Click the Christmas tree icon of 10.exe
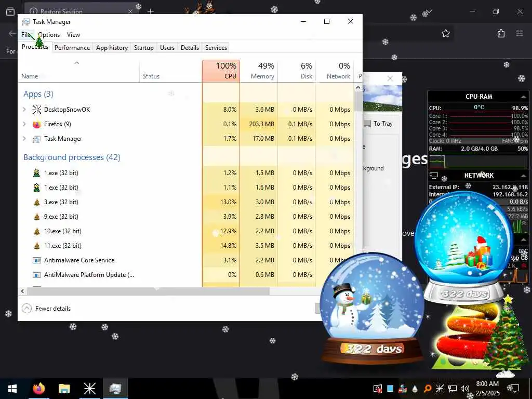The image size is (532, 399). pos(37,231)
